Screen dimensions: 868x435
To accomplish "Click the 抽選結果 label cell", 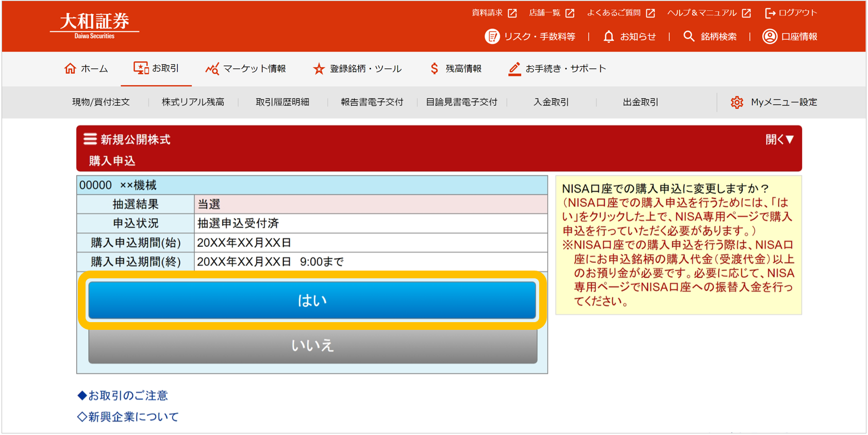I will tap(136, 204).
